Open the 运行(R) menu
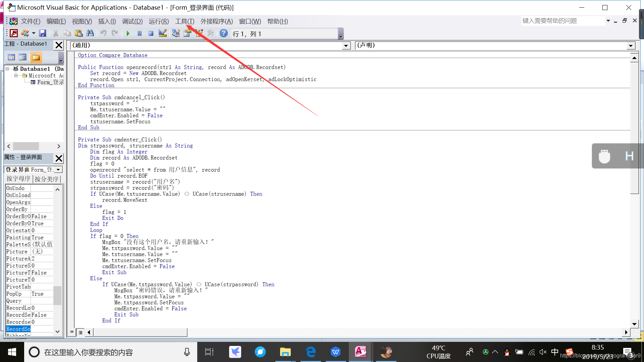This screenshot has width=644, height=362. click(x=159, y=21)
